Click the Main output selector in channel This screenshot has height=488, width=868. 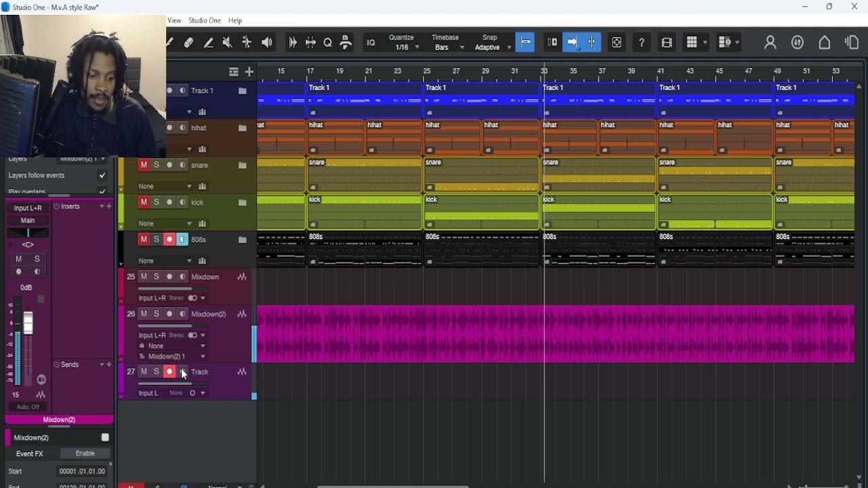[28, 220]
